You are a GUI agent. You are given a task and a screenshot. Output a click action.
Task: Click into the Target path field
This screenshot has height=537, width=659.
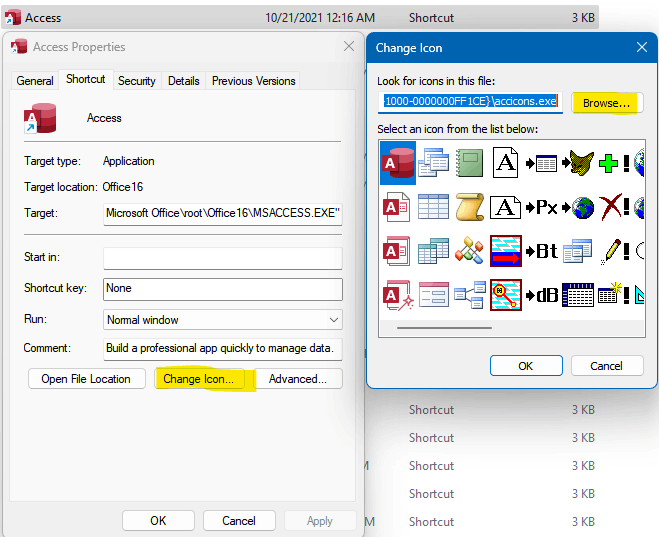pyautogui.click(x=223, y=214)
